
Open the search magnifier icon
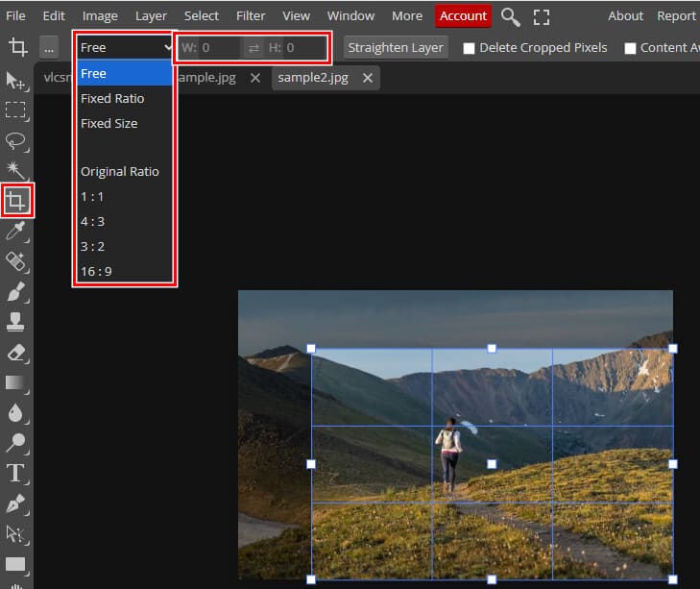[x=510, y=17]
